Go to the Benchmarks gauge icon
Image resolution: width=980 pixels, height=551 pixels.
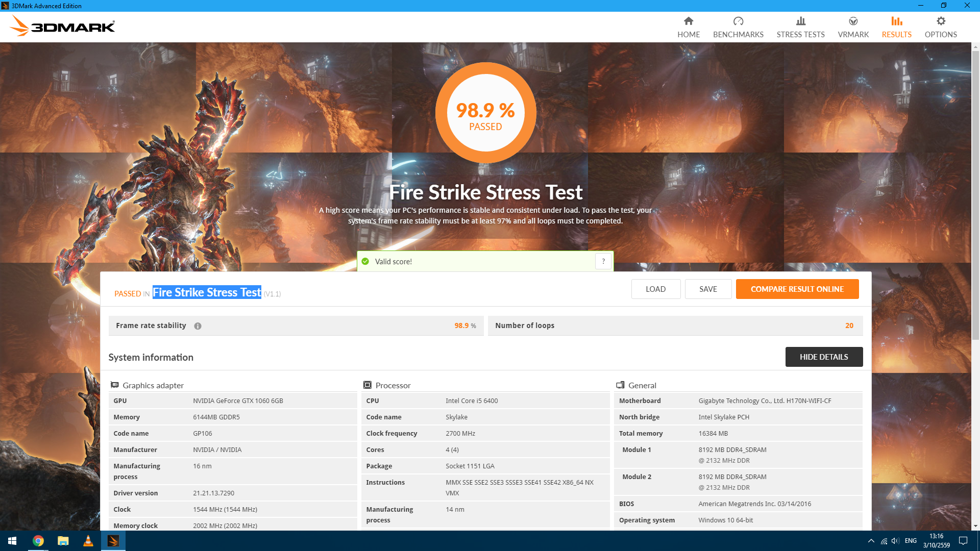point(738,21)
